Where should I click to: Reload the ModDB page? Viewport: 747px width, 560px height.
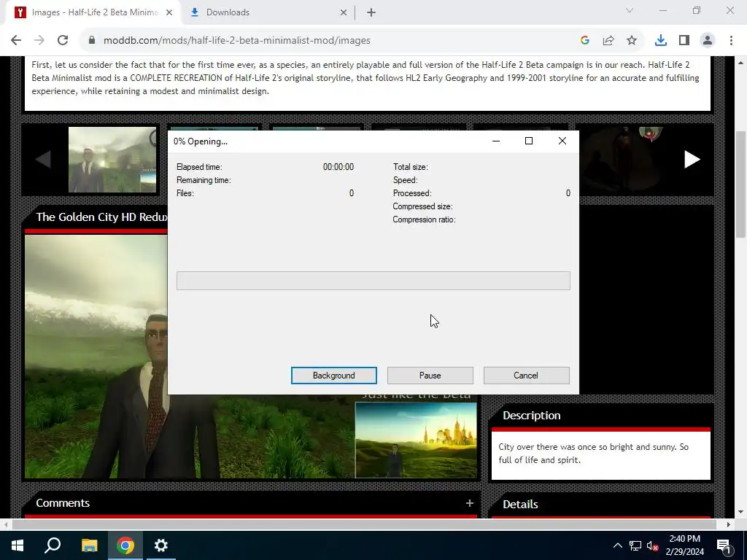point(63,41)
